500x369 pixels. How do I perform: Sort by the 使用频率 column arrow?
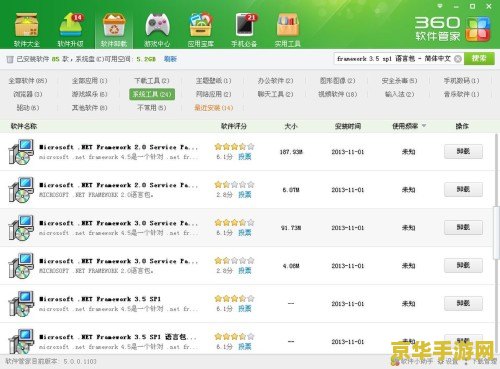424,126
